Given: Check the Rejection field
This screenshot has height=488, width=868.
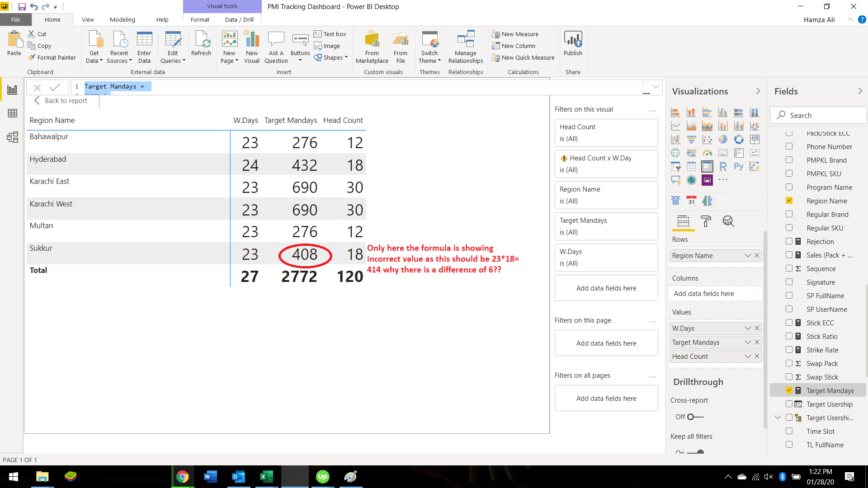Looking at the screenshot, I should 789,241.
